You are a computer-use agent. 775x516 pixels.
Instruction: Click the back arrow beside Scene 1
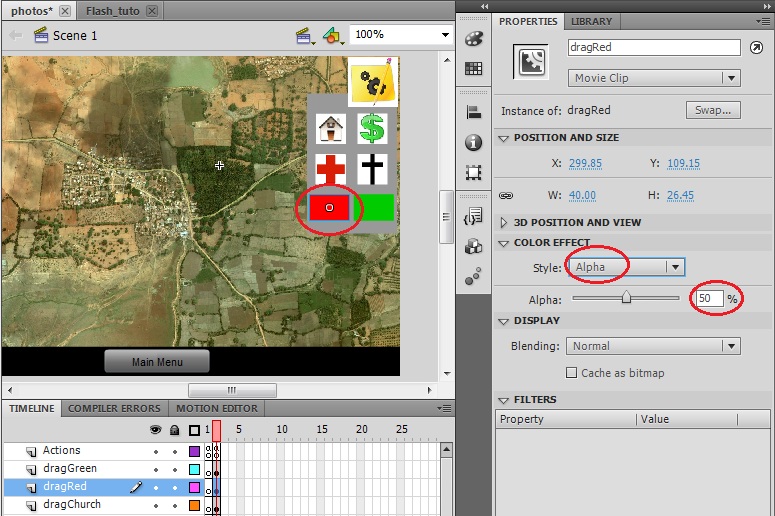[15, 35]
